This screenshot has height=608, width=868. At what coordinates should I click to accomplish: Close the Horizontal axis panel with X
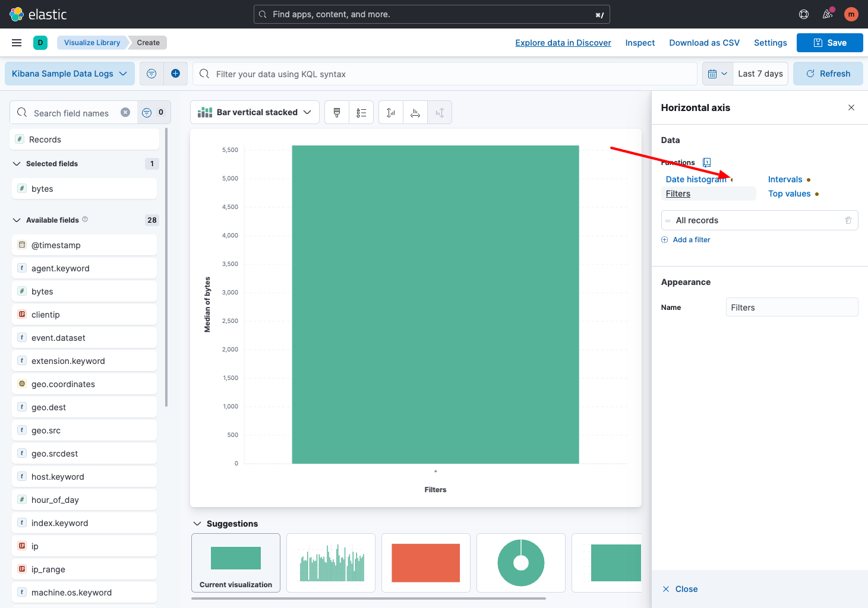851,107
